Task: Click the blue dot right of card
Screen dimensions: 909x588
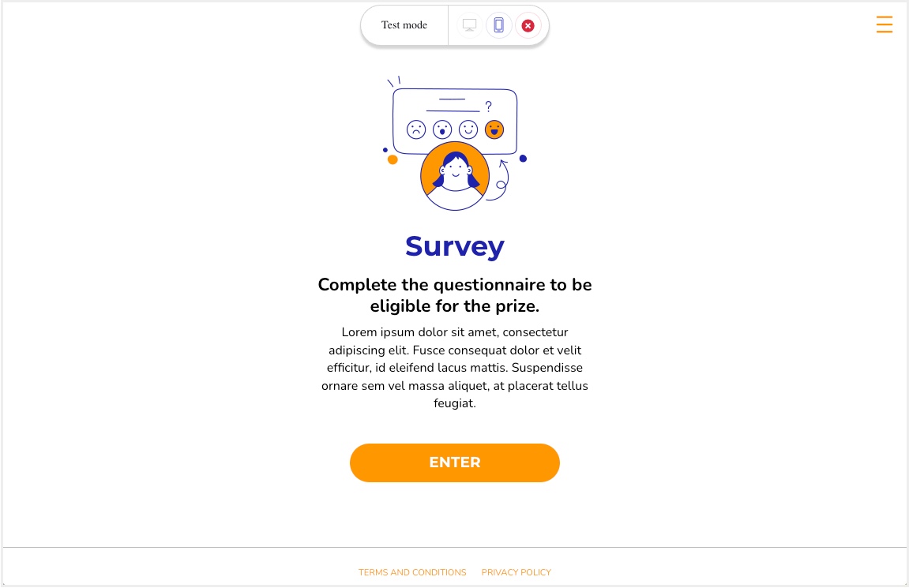Action: pyautogui.click(x=523, y=158)
